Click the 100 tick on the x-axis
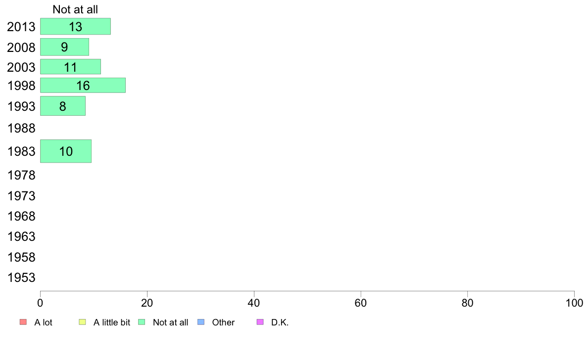Screen dimensions: 588x364 tap(574, 303)
